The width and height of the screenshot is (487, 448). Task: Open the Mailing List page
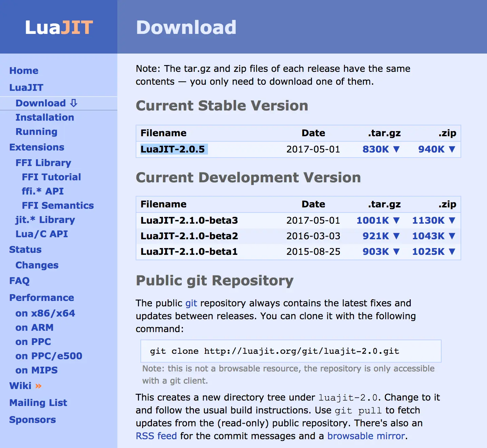coord(38,403)
